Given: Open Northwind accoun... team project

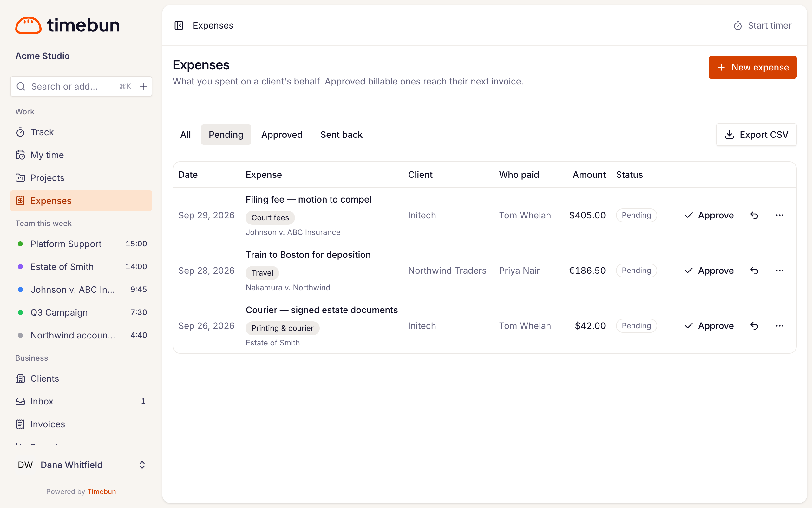Looking at the screenshot, I should pos(81,335).
